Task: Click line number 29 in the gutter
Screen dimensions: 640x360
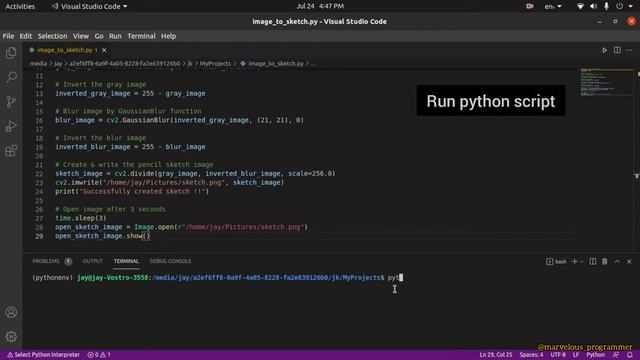Action: [39, 236]
